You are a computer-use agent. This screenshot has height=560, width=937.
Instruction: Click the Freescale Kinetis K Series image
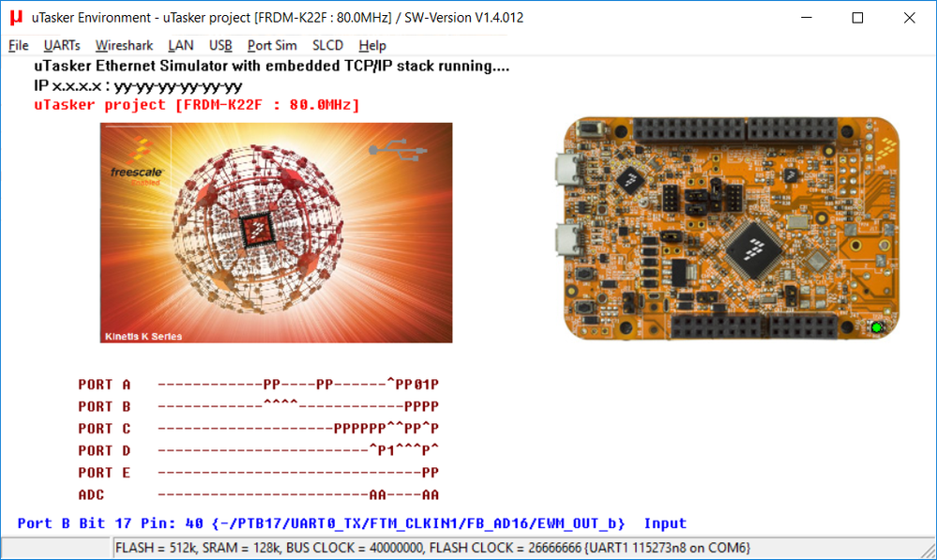click(x=276, y=233)
